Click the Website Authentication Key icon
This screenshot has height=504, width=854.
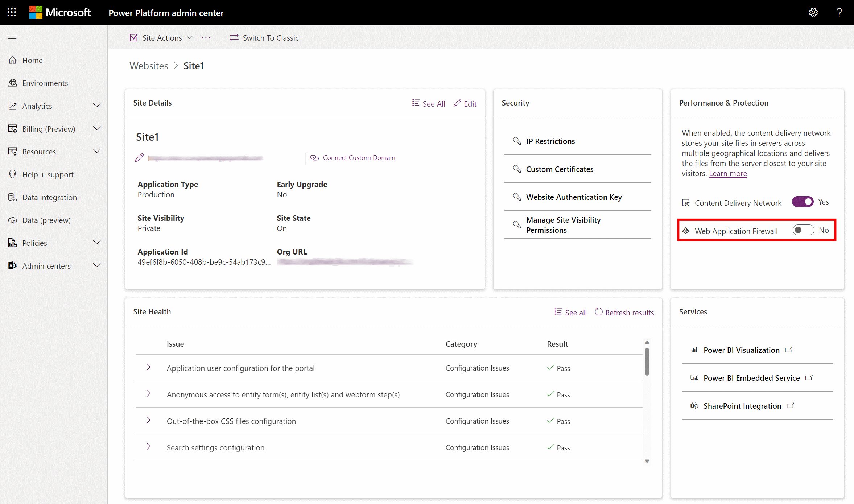pos(516,196)
